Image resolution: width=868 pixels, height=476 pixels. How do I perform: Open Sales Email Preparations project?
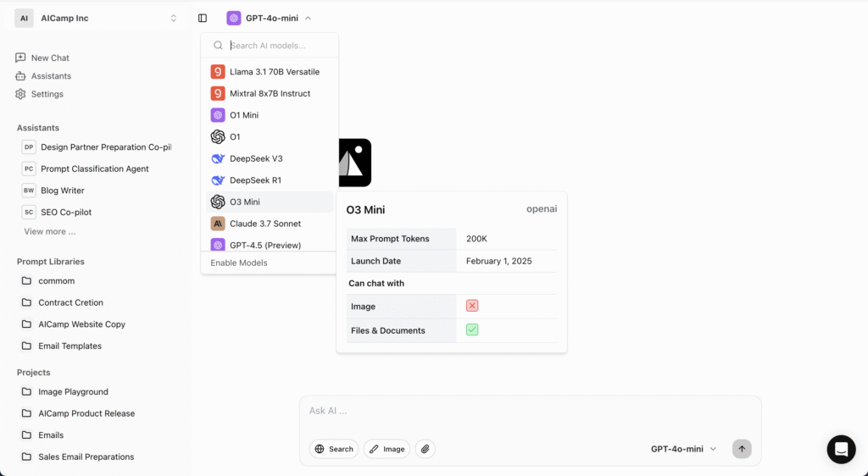click(x=78, y=457)
